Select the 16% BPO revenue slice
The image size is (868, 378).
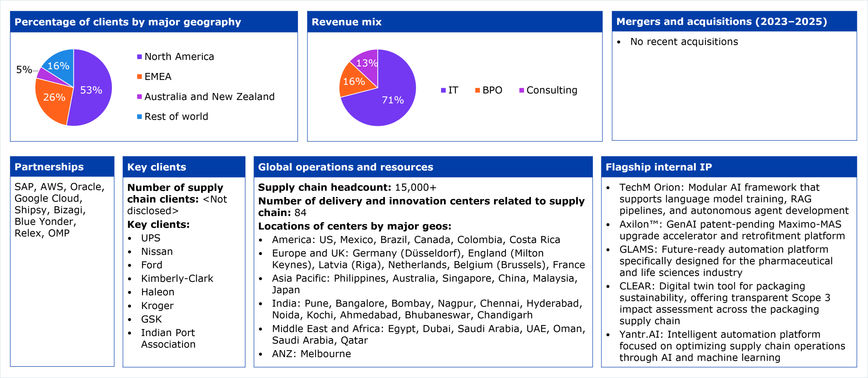(x=354, y=81)
